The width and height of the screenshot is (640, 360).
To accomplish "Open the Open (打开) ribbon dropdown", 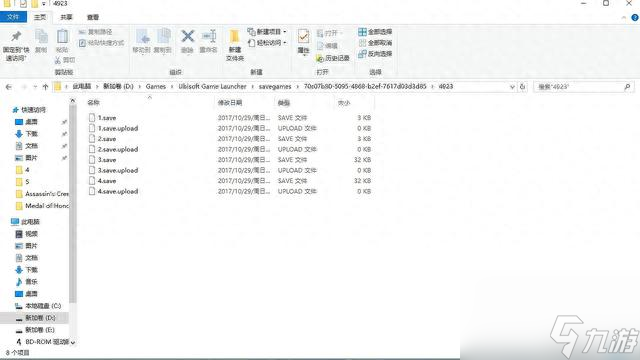I will tap(329, 33).
